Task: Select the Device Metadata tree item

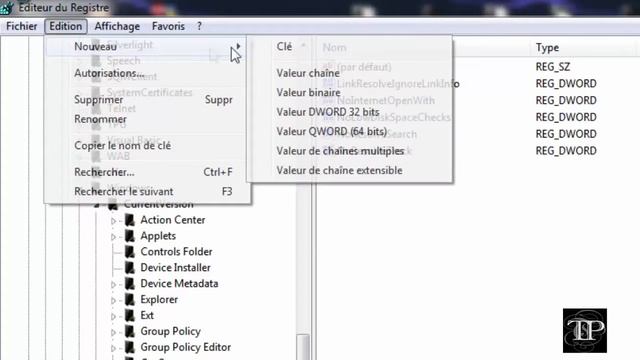Action: 179,284
